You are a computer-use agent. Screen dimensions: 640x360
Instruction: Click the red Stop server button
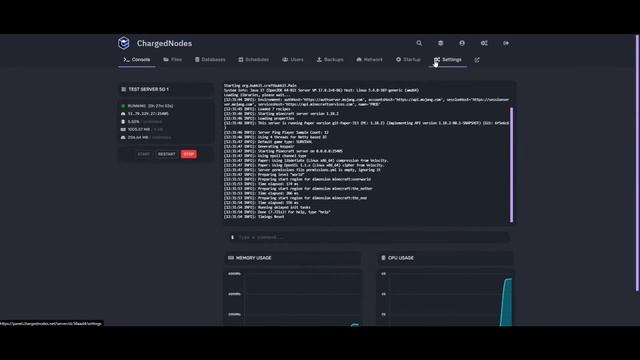coord(189,154)
